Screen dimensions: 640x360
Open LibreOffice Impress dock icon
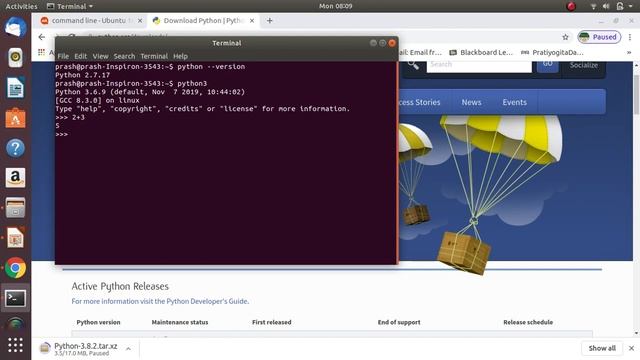click(16, 238)
